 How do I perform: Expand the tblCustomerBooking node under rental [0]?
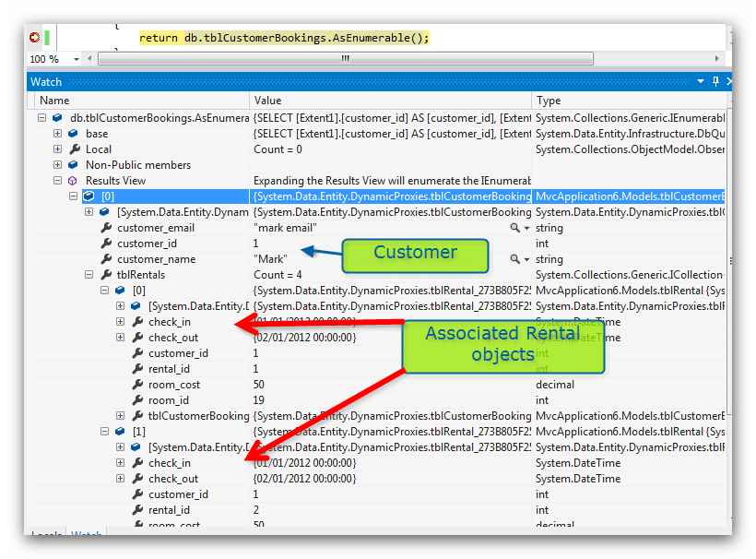click(x=120, y=416)
